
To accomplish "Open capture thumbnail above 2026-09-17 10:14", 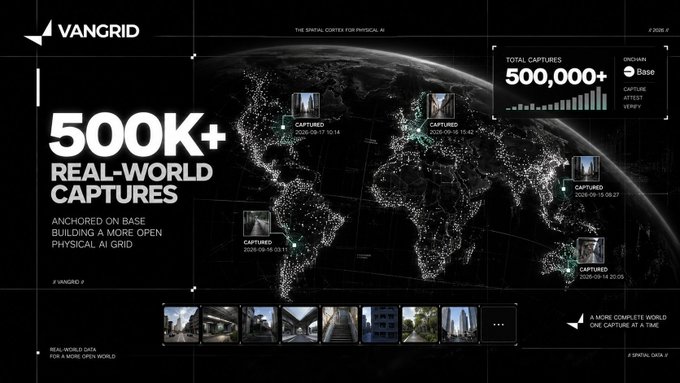I will (x=306, y=105).
